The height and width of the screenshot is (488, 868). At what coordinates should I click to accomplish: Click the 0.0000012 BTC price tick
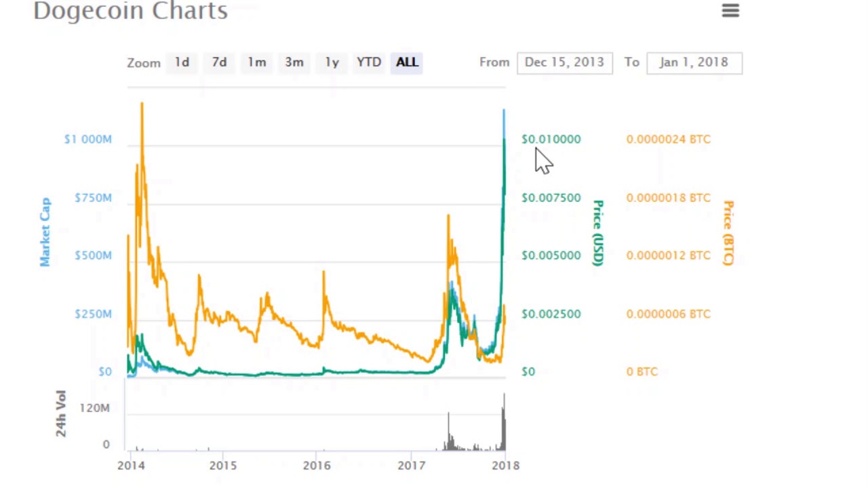(668, 256)
